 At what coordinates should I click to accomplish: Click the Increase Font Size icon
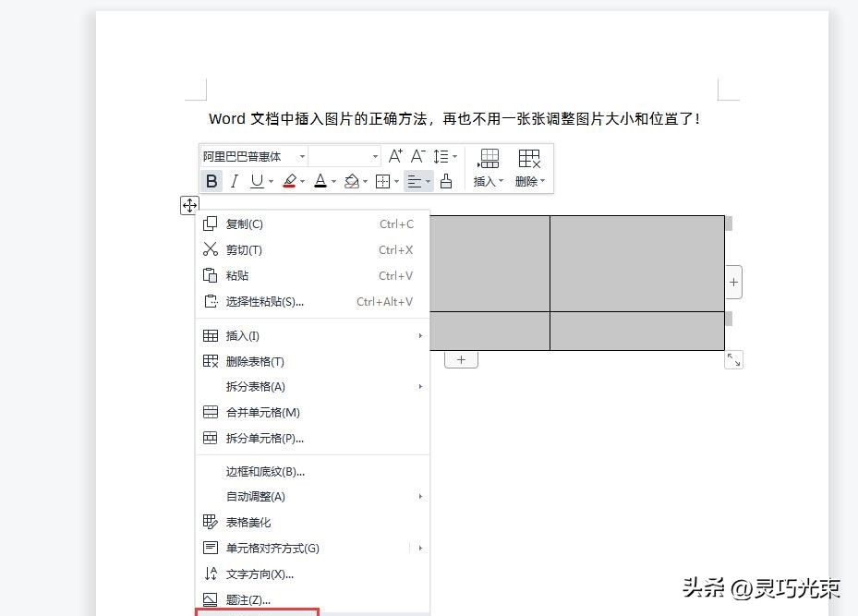pyautogui.click(x=395, y=156)
